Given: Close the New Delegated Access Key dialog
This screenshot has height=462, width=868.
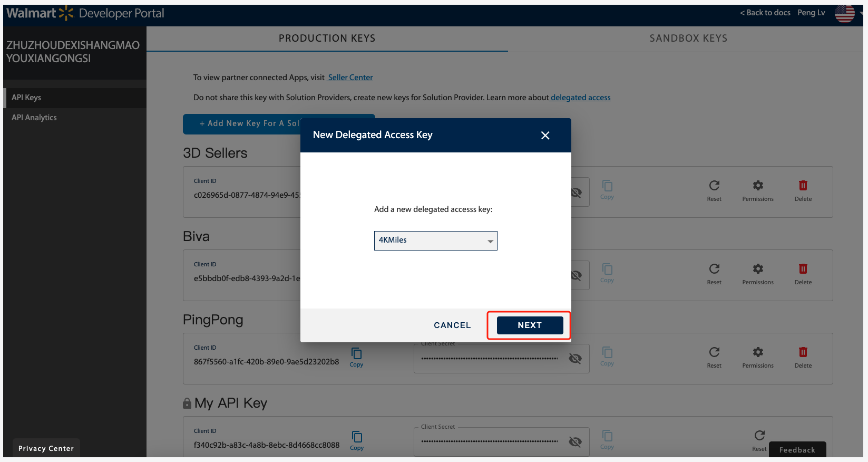Looking at the screenshot, I should coord(545,136).
